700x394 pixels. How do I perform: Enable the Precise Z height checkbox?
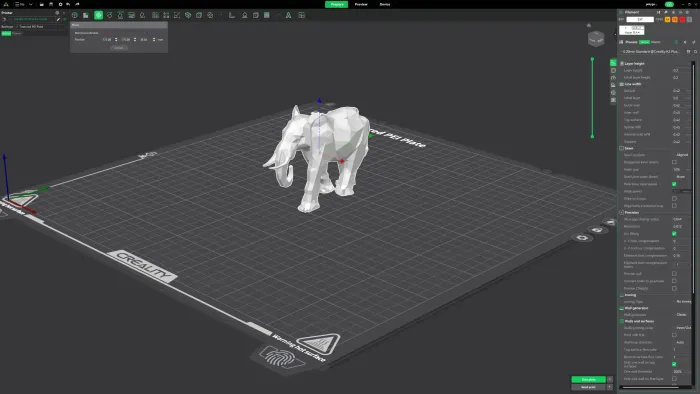tap(674, 288)
